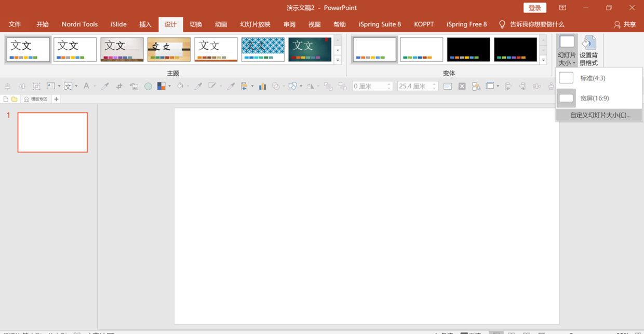This screenshot has width=644, height=334.
Task: Click the 共享 share button
Action: tap(625, 24)
